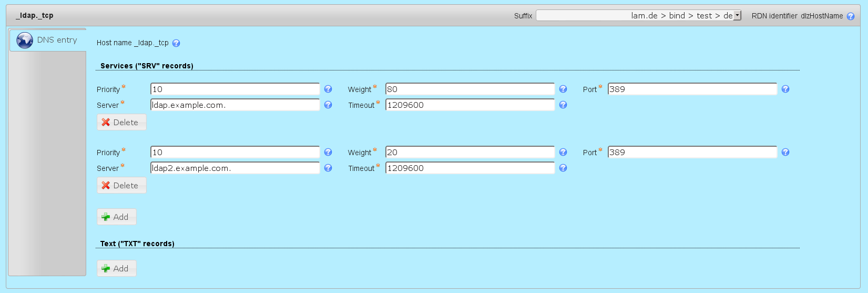
Task: Click Weight field containing 20
Action: (470, 153)
